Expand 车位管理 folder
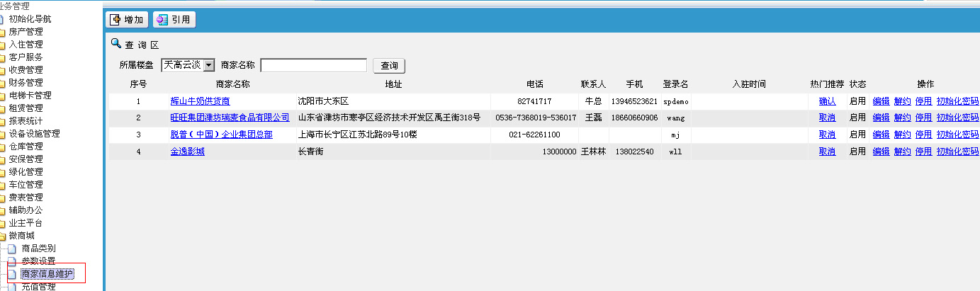This screenshot has height=291, width=980. 26,185
